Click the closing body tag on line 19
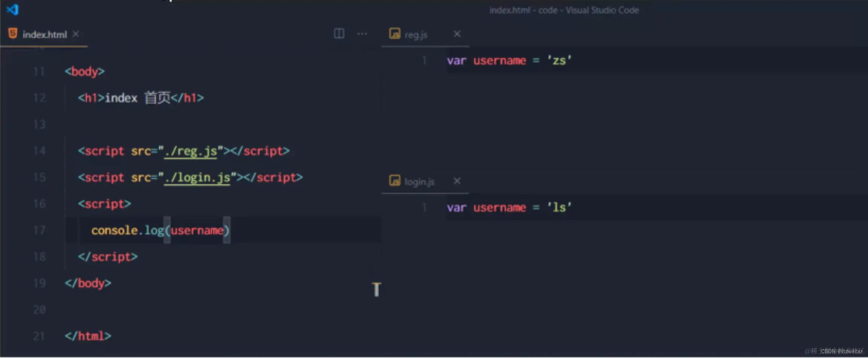 tap(88, 283)
